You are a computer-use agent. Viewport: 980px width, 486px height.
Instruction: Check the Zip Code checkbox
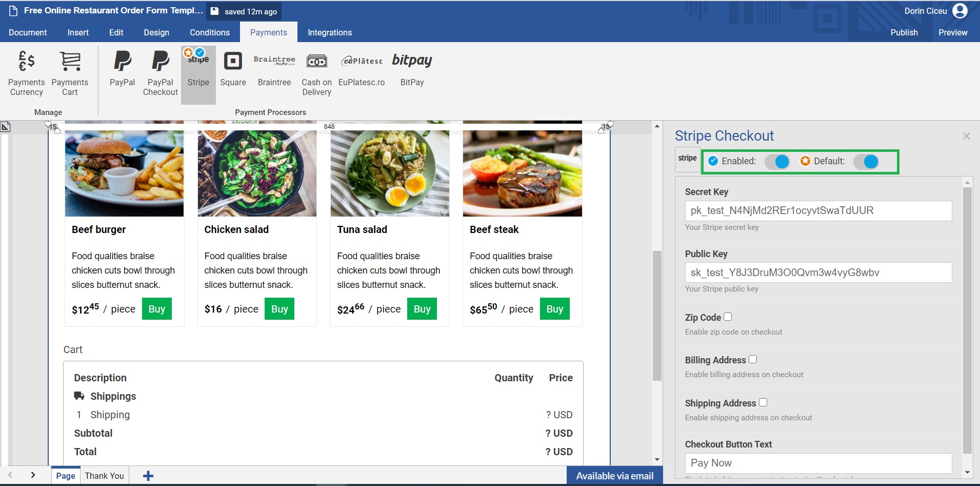728,317
